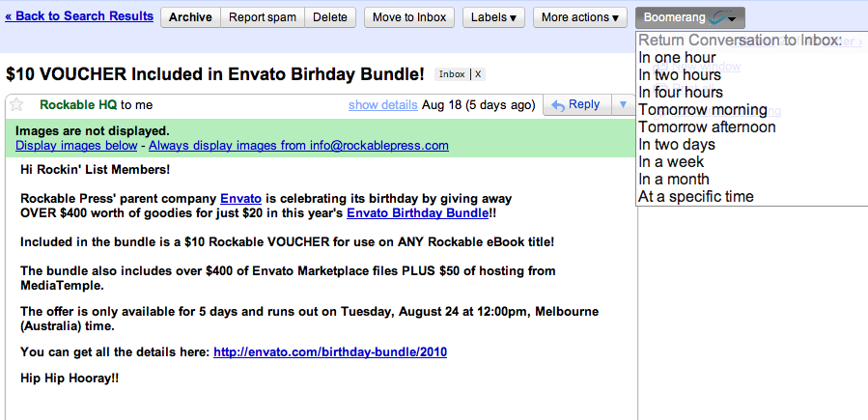Choose "In two days" menu entry
This screenshot has width=868, height=420.
point(677,145)
